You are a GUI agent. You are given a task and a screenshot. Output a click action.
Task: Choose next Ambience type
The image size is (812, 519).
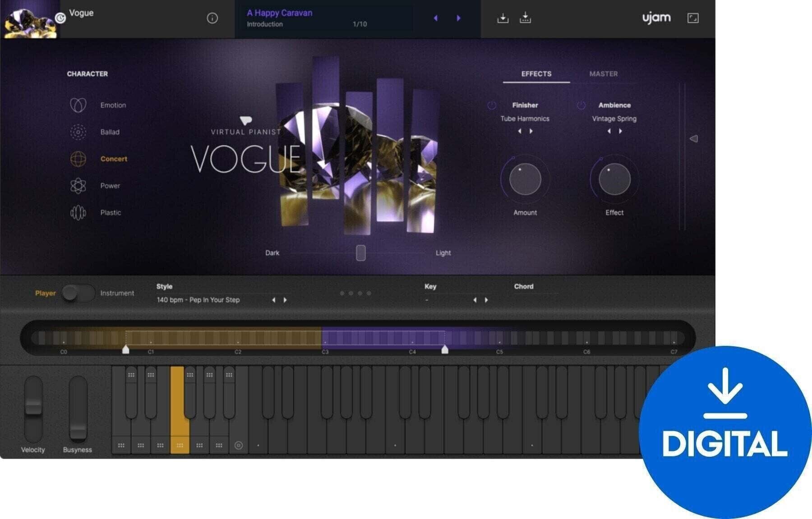tap(620, 131)
